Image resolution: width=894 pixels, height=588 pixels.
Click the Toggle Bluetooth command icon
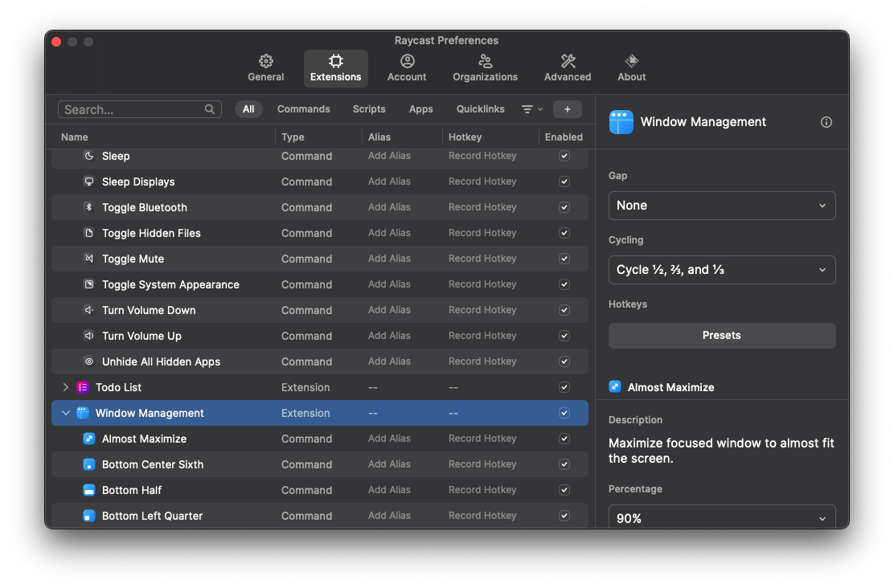89,207
